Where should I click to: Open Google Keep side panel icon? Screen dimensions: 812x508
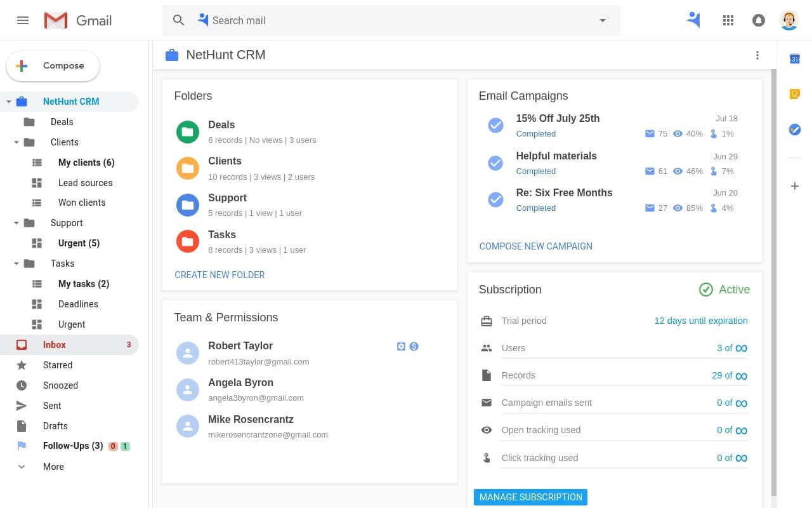[x=794, y=94]
